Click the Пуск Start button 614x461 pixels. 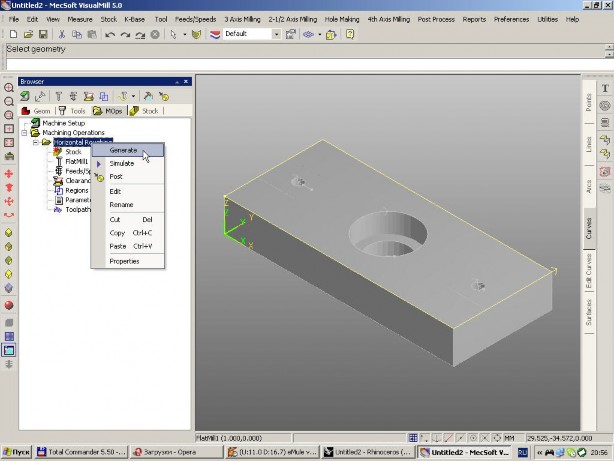[16, 452]
